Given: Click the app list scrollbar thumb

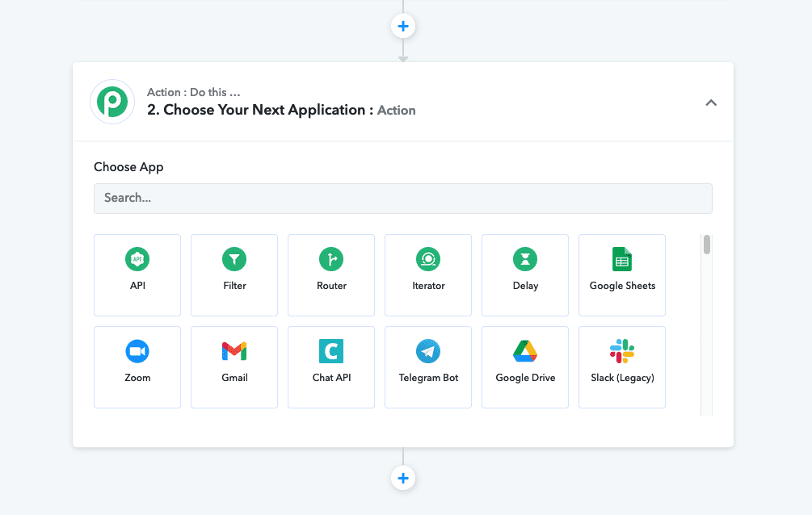Looking at the screenshot, I should point(707,245).
